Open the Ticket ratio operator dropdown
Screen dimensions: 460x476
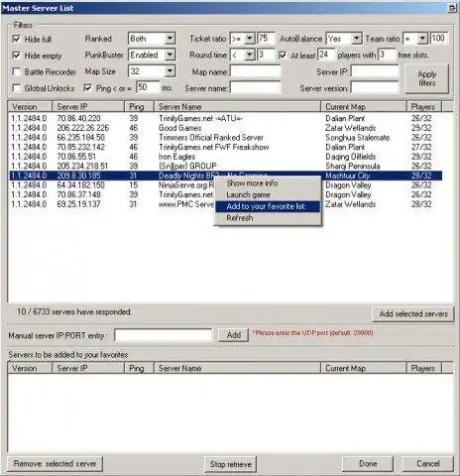(242, 39)
